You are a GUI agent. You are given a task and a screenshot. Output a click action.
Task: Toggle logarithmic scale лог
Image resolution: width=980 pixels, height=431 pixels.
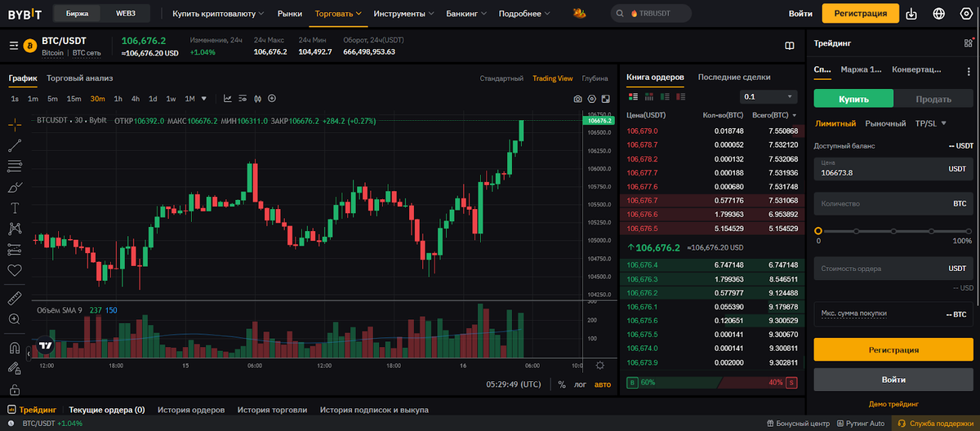(x=580, y=384)
